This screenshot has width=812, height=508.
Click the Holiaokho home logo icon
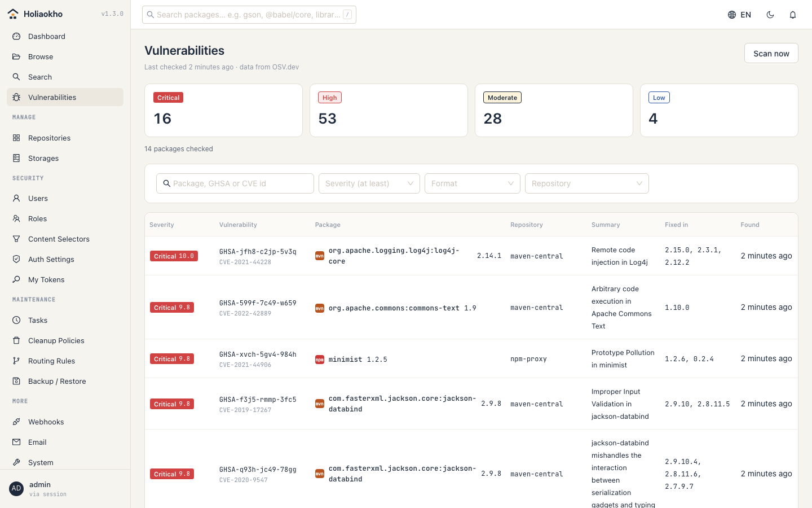click(x=13, y=14)
